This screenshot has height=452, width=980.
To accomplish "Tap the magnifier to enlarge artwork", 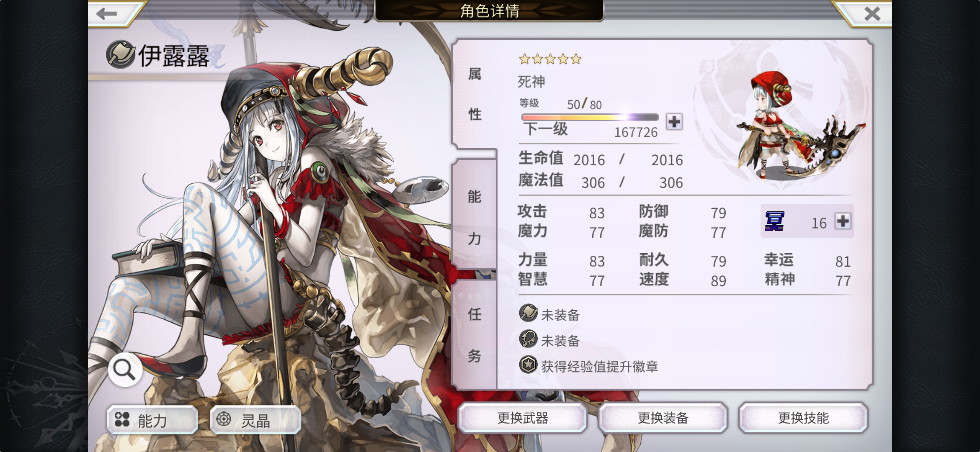I will click(x=124, y=369).
